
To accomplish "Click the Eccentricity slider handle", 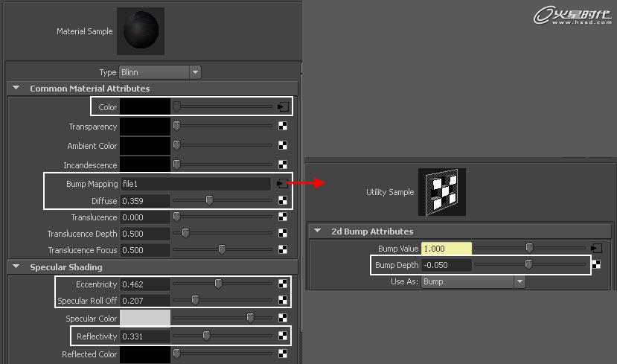I will click(218, 284).
